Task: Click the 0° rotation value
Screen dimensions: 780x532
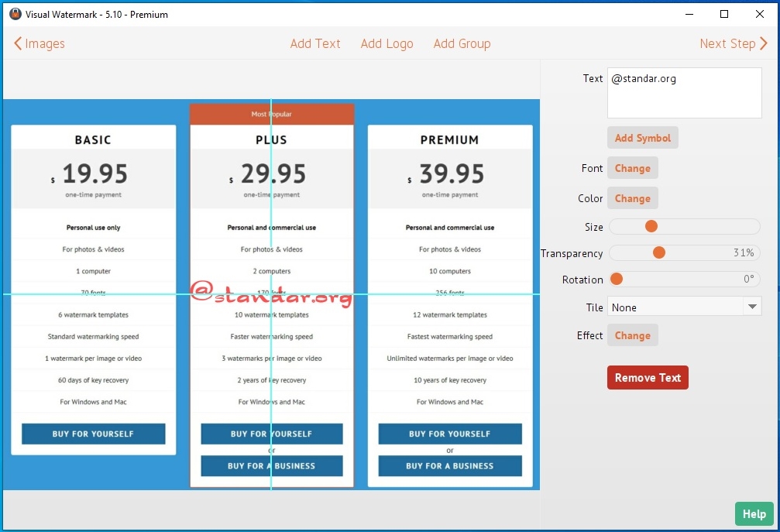Action: (x=749, y=279)
